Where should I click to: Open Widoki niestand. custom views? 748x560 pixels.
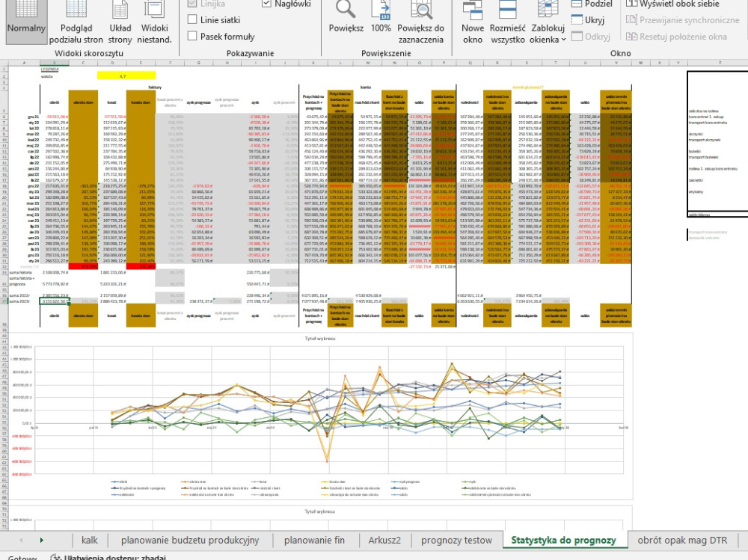point(154,22)
